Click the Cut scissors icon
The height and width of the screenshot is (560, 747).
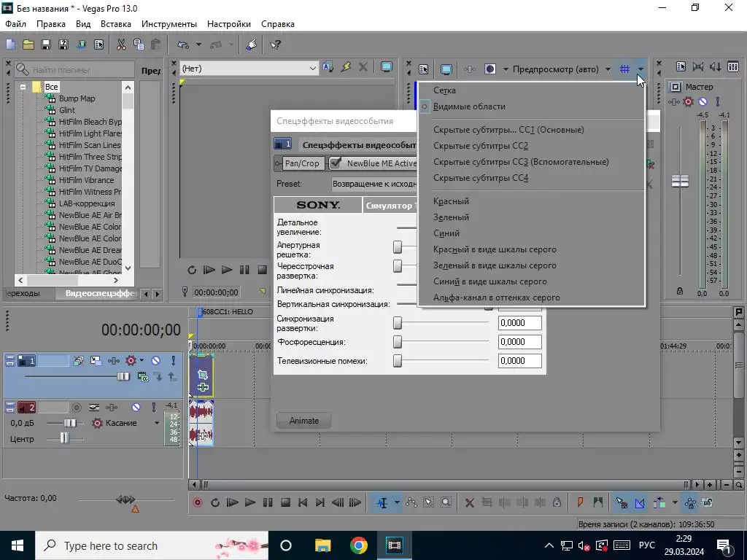tap(121, 44)
